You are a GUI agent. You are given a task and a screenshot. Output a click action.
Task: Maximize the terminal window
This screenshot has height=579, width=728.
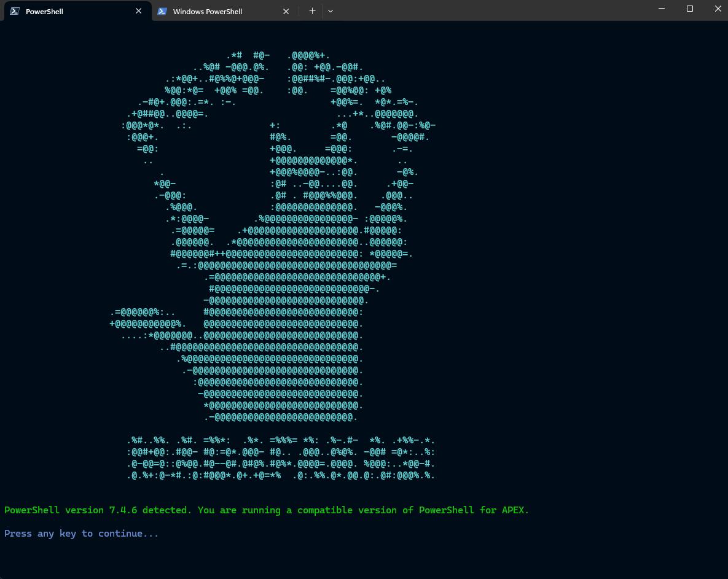[690, 9]
